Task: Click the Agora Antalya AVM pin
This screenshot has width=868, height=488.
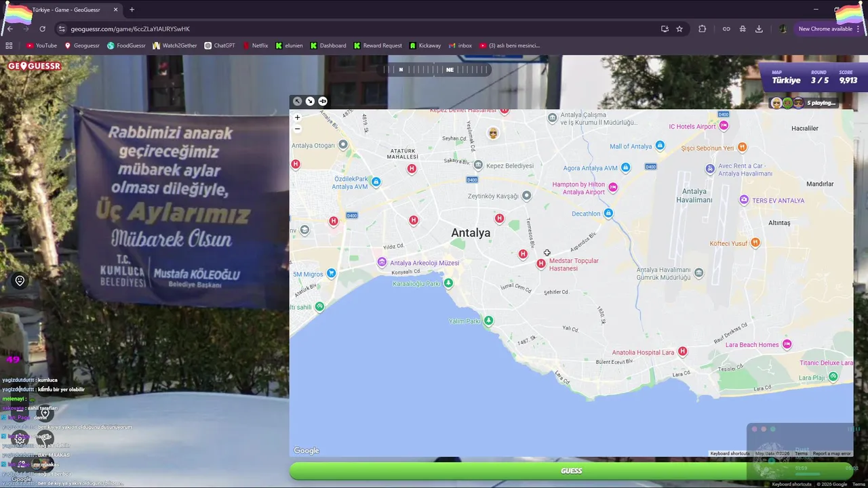Action: click(x=626, y=167)
